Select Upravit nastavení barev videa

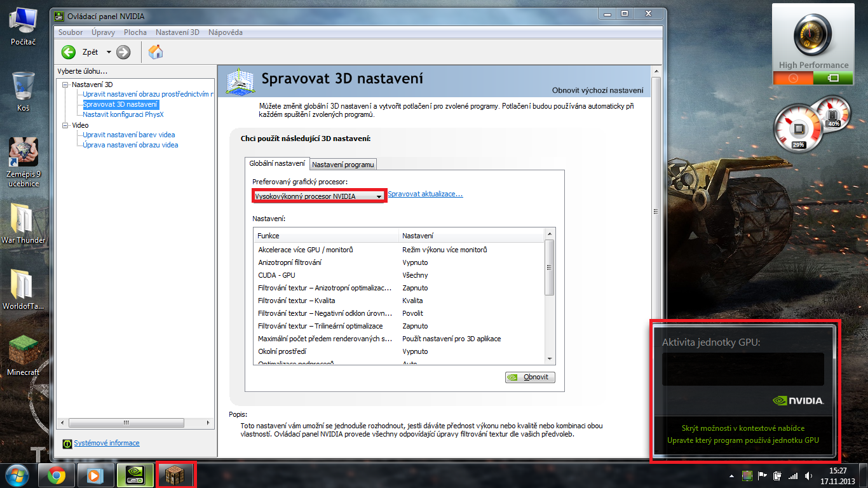[x=129, y=135]
